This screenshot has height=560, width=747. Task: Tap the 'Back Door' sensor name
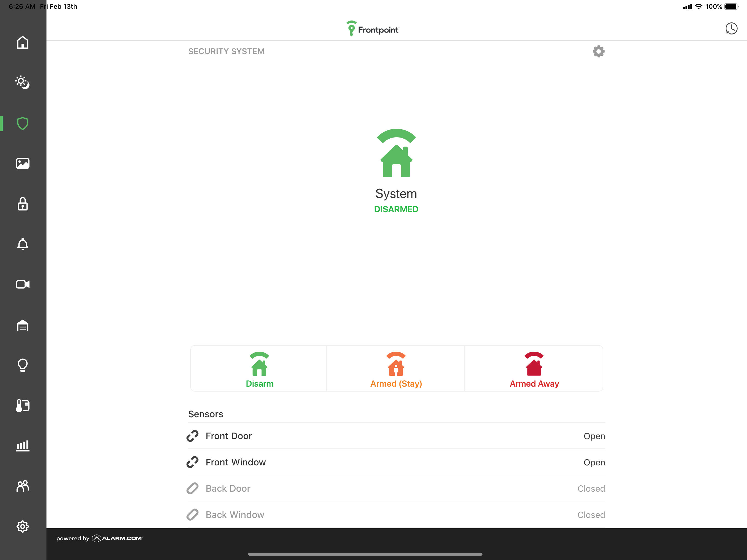(228, 488)
